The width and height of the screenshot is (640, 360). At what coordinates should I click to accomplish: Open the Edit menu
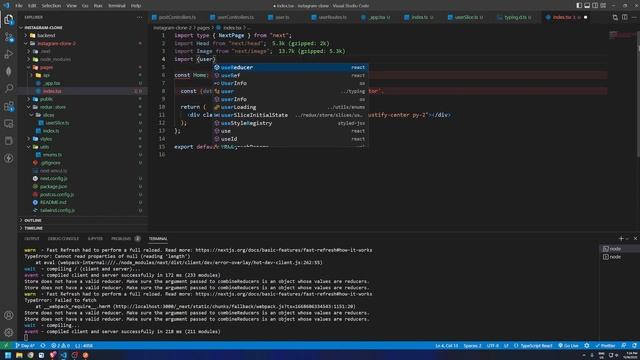coord(32,6)
